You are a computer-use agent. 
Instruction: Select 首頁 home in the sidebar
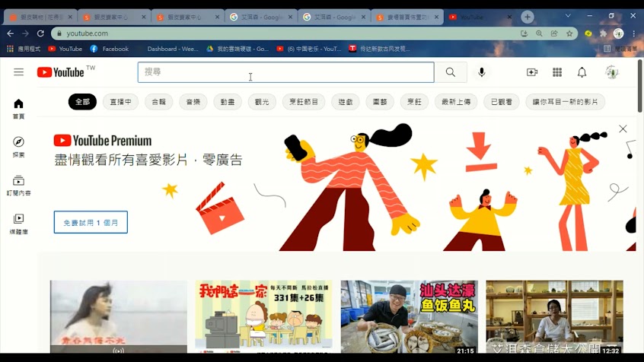click(18, 109)
